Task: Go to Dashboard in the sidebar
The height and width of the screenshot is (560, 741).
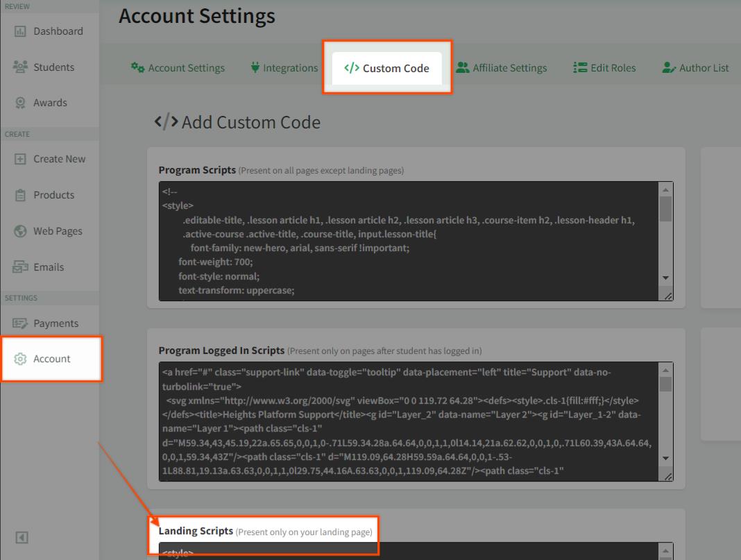Action: pyautogui.click(x=50, y=32)
